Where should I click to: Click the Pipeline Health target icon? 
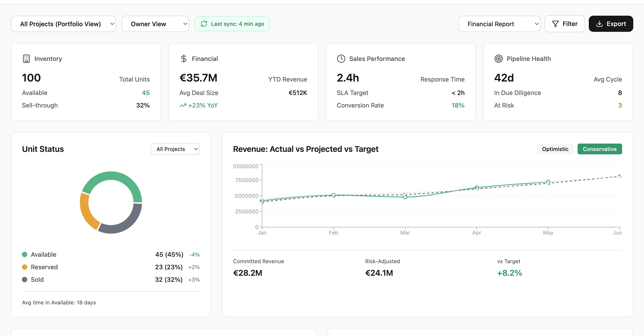pos(499,59)
